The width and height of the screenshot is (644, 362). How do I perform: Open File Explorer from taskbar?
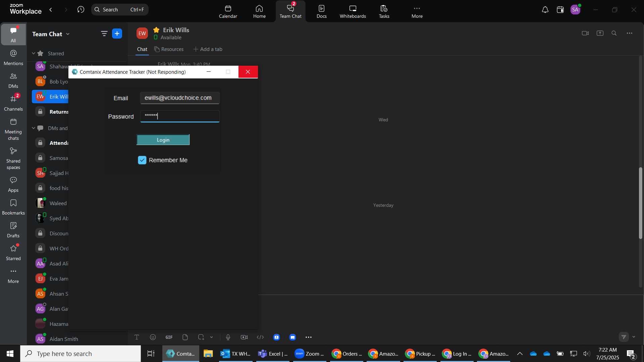click(x=208, y=354)
